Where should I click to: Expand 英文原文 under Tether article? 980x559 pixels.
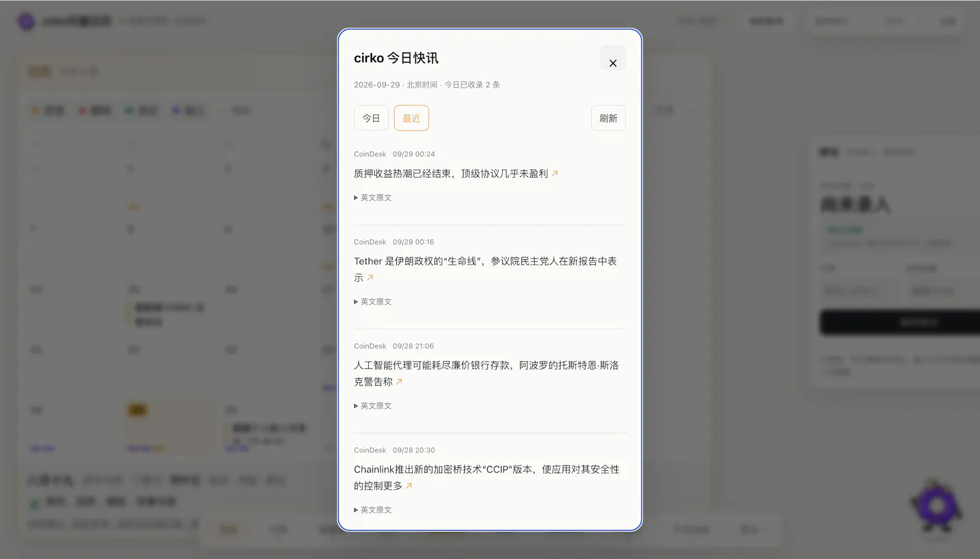point(372,302)
